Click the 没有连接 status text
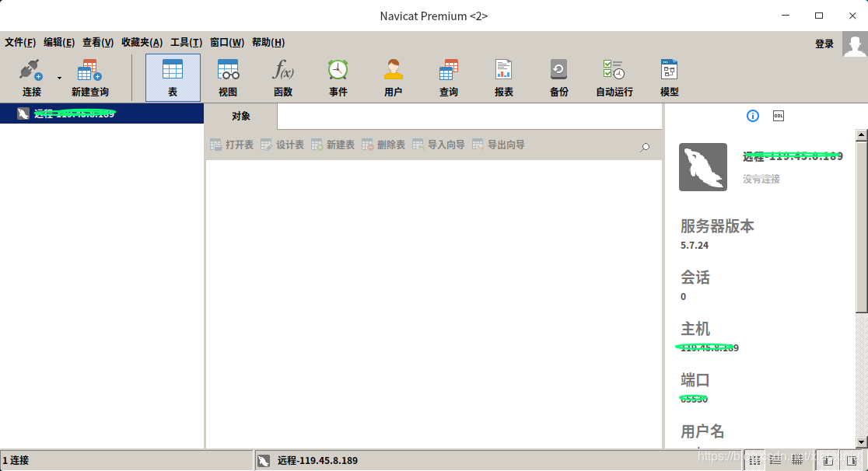Image resolution: width=868 pixels, height=471 pixels. [x=761, y=179]
